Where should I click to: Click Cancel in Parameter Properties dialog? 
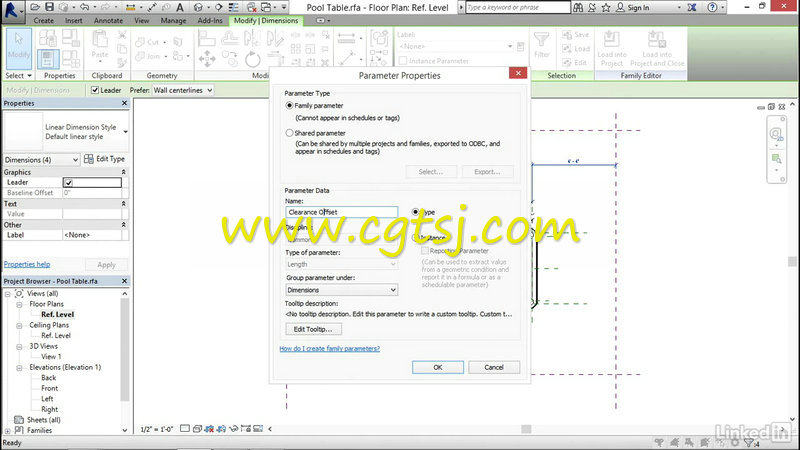[x=494, y=367]
